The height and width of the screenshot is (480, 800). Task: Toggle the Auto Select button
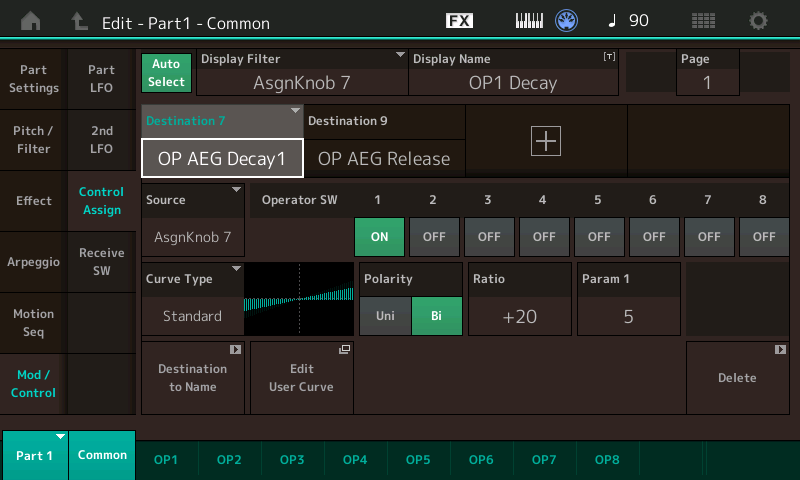pos(167,73)
